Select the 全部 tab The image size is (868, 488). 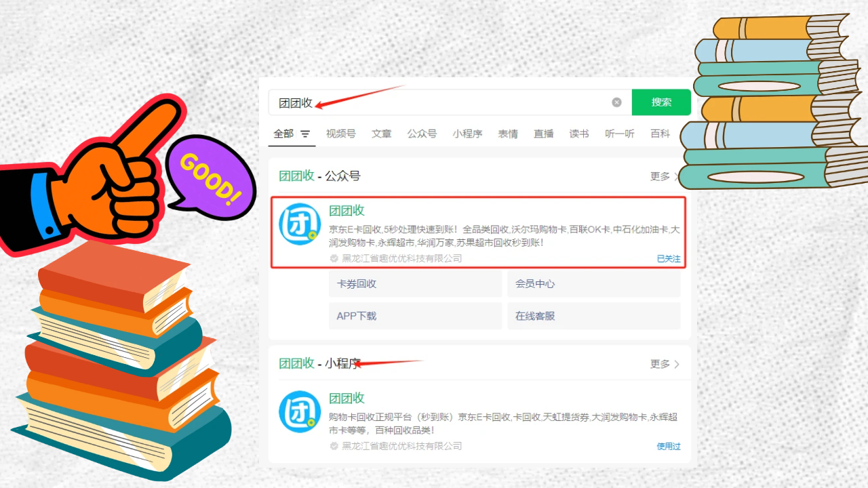283,134
